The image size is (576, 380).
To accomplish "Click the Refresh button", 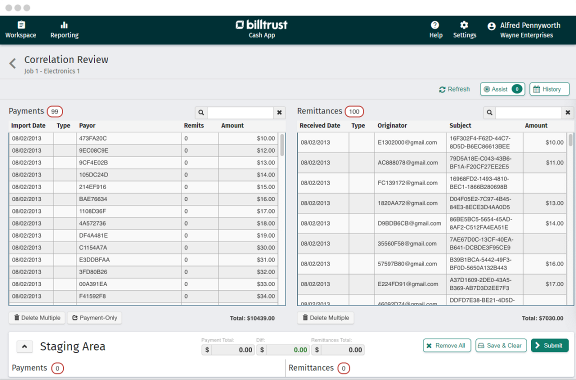I will pos(454,89).
